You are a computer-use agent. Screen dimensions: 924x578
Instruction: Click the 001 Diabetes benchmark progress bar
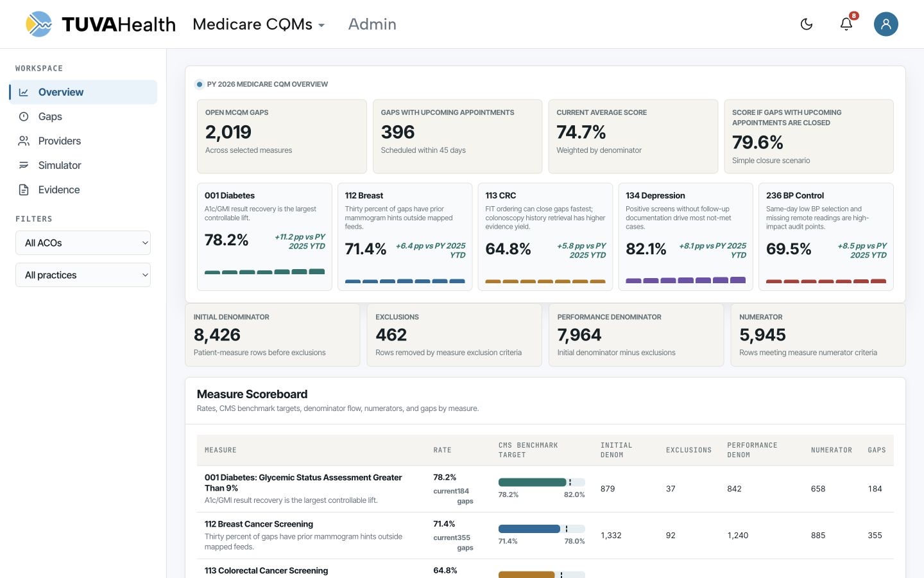click(x=542, y=482)
